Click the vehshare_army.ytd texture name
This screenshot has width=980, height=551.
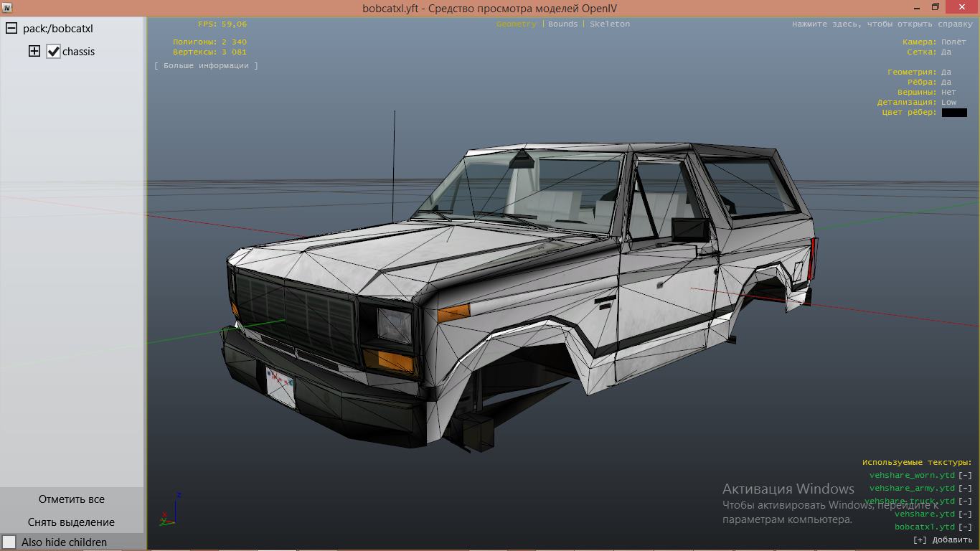click(912, 488)
